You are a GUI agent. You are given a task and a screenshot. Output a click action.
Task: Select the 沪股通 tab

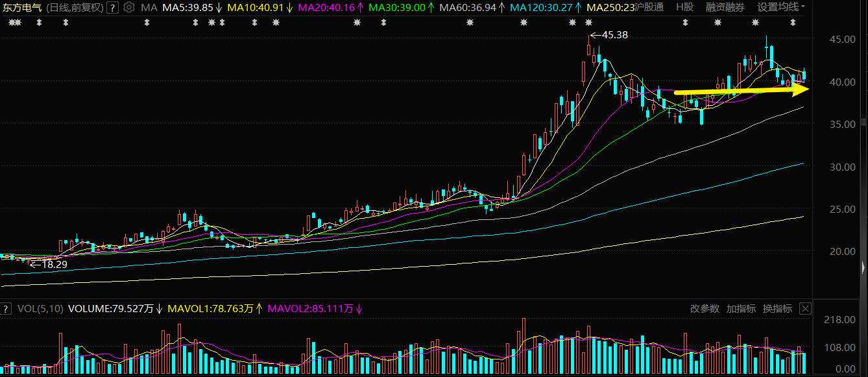(x=649, y=8)
